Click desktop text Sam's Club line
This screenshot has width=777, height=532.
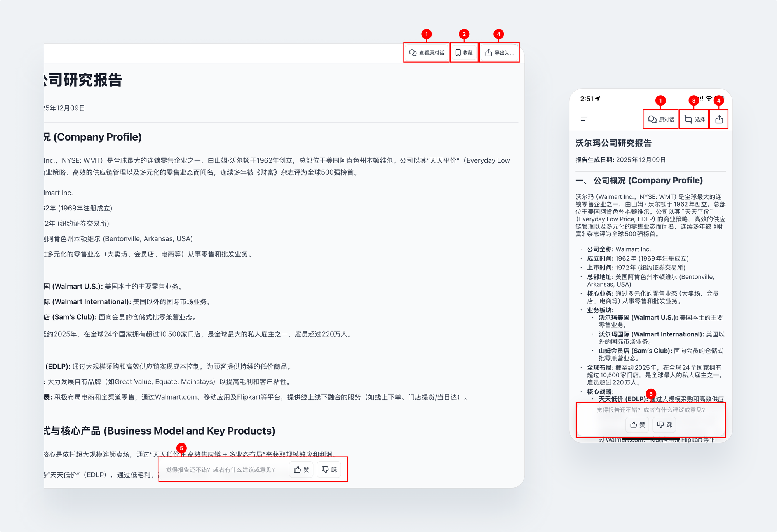(120, 317)
